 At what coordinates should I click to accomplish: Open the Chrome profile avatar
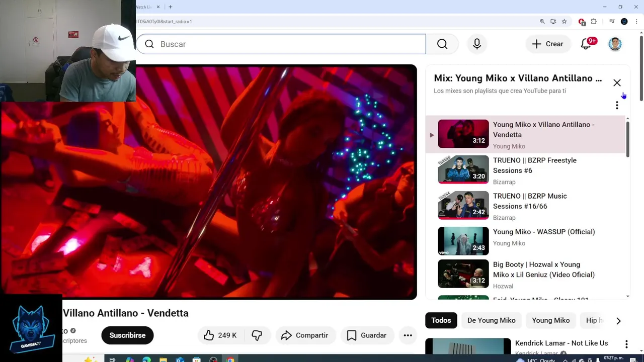click(624, 22)
